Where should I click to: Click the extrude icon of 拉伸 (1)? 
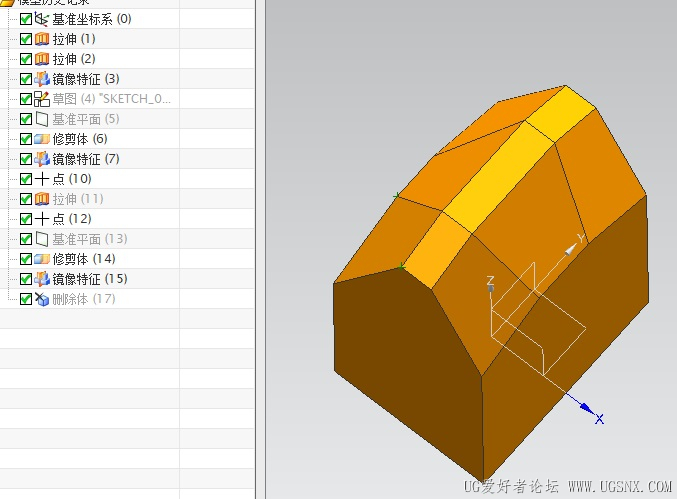point(42,39)
